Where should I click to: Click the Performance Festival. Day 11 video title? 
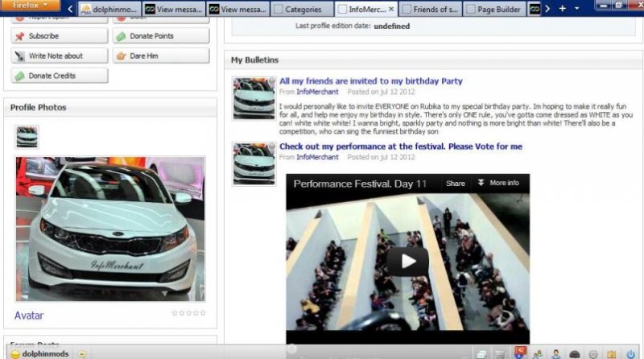click(360, 184)
